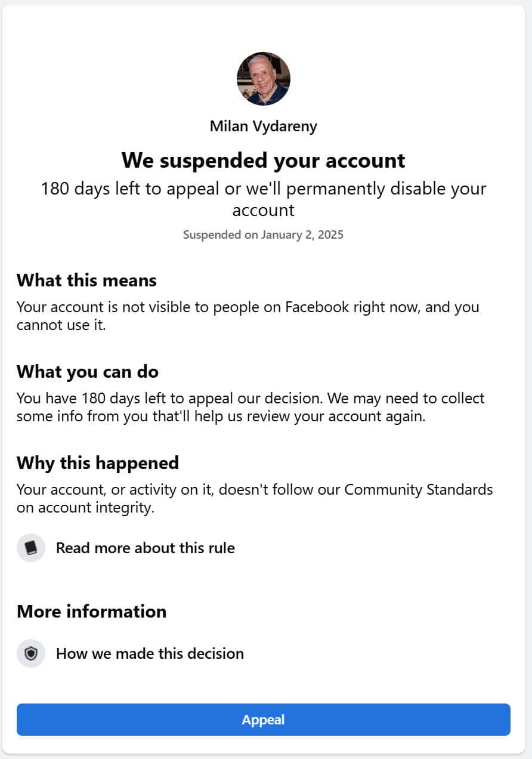The height and width of the screenshot is (759, 532).
Task: Select the account not visible on Facebook paragraph
Action: point(248,316)
